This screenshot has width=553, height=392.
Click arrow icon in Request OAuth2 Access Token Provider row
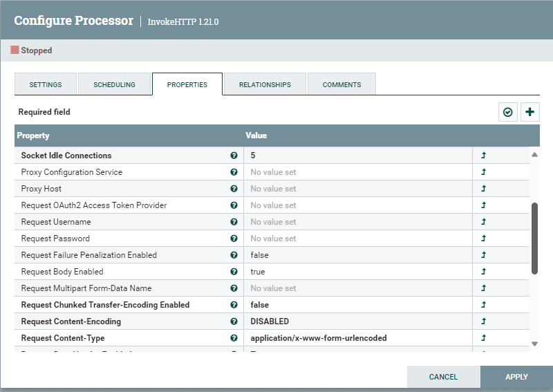483,205
